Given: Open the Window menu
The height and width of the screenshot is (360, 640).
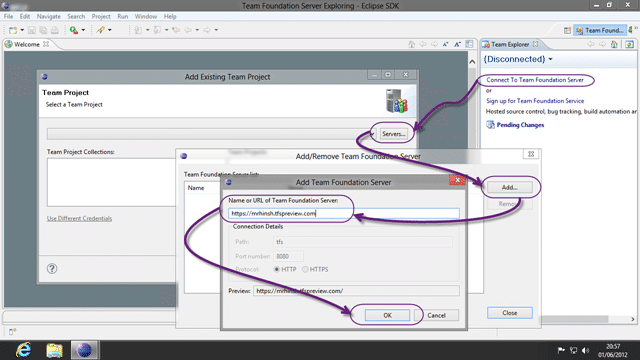Looking at the screenshot, I should point(146,17).
